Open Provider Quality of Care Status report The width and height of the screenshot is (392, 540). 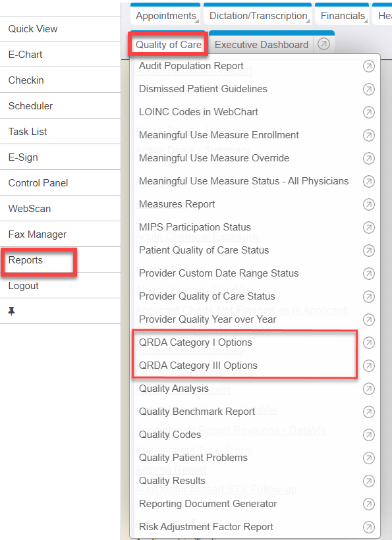pos(207,296)
